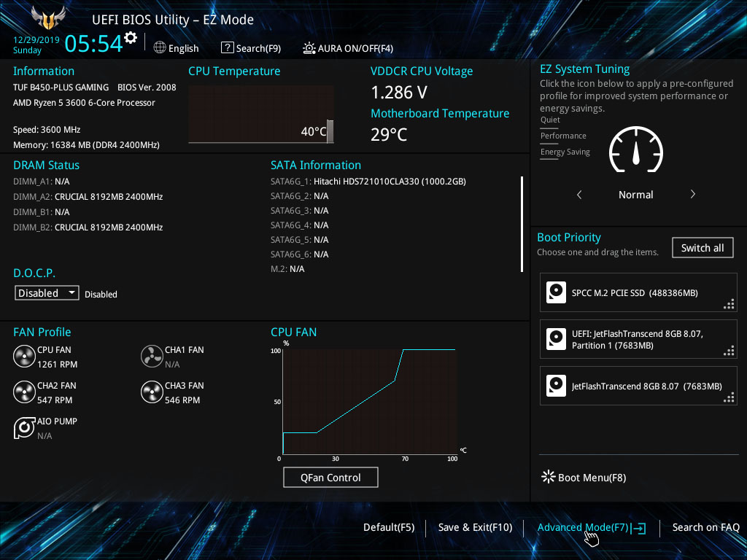Select the Quiet tuning profile

tap(550, 120)
